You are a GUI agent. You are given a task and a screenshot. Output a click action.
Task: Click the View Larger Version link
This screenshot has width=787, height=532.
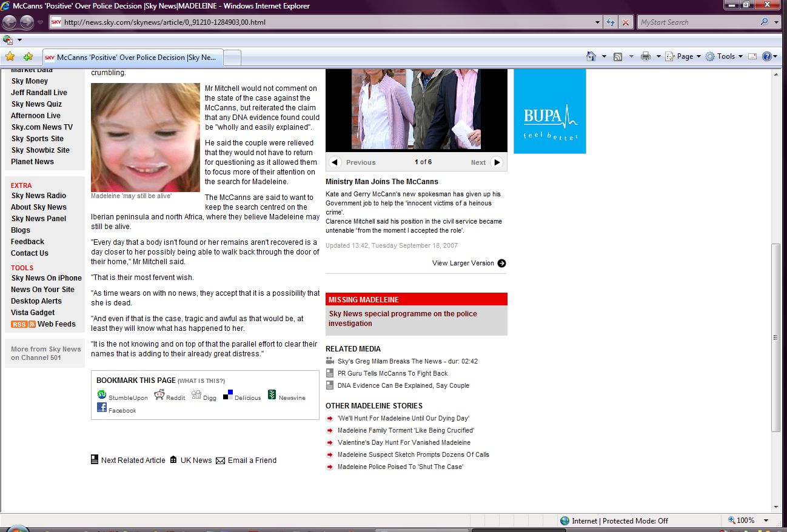click(x=468, y=263)
